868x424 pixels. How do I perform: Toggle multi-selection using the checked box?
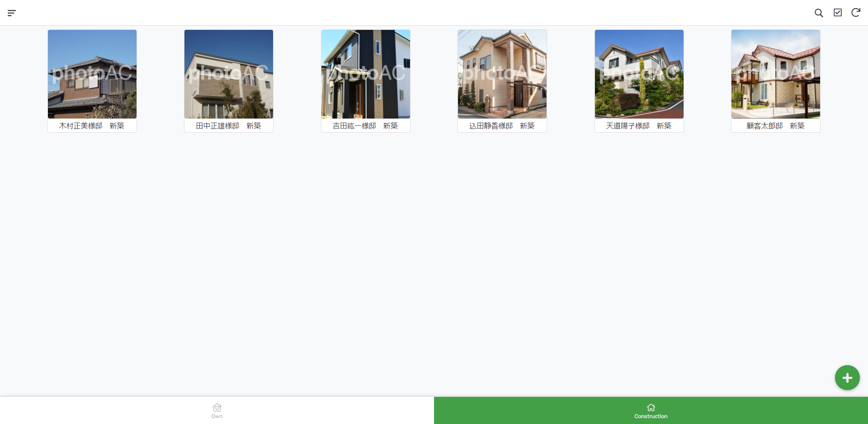(x=837, y=13)
